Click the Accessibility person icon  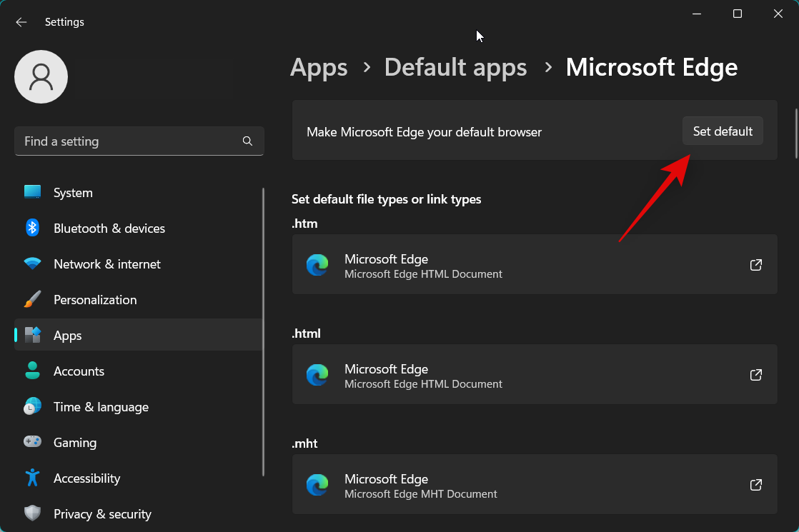coord(32,478)
